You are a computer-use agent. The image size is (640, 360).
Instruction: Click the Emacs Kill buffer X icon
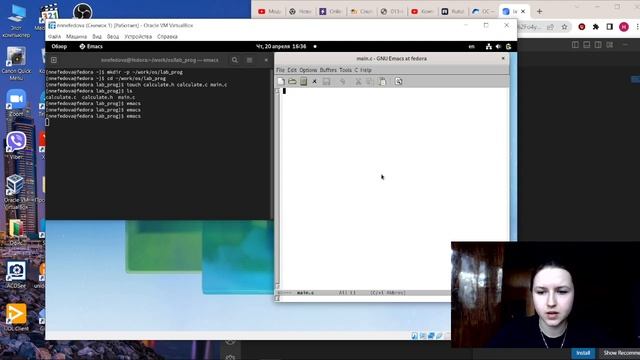pyautogui.click(x=314, y=82)
